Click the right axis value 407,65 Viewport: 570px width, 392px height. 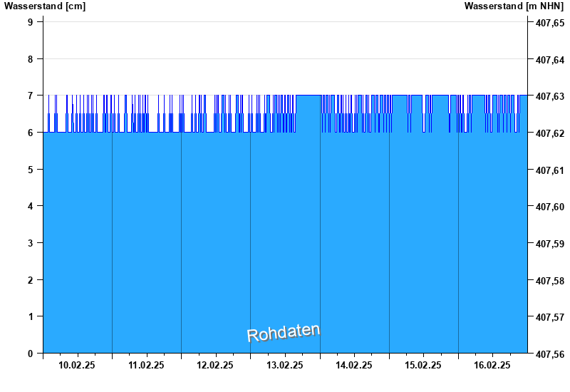pos(549,23)
